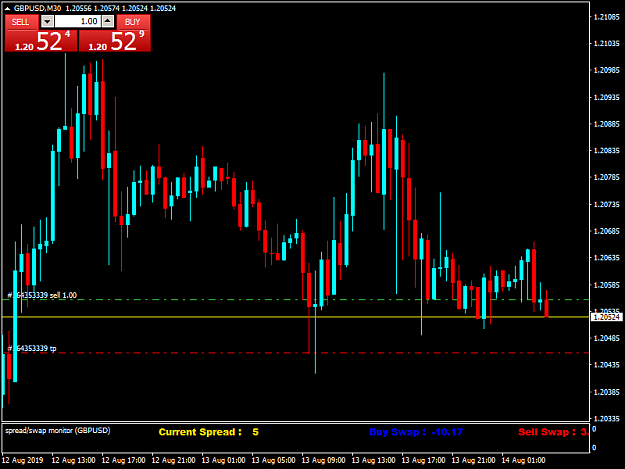Viewport: 625px width, 469px height.
Task: Click the 1.00 lot volume field
Action: point(78,22)
